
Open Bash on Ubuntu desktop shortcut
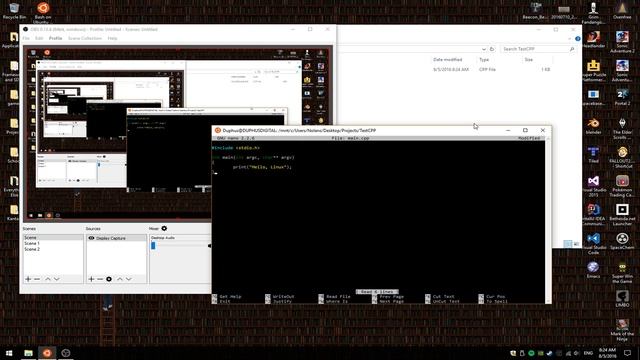[x=43, y=12]
